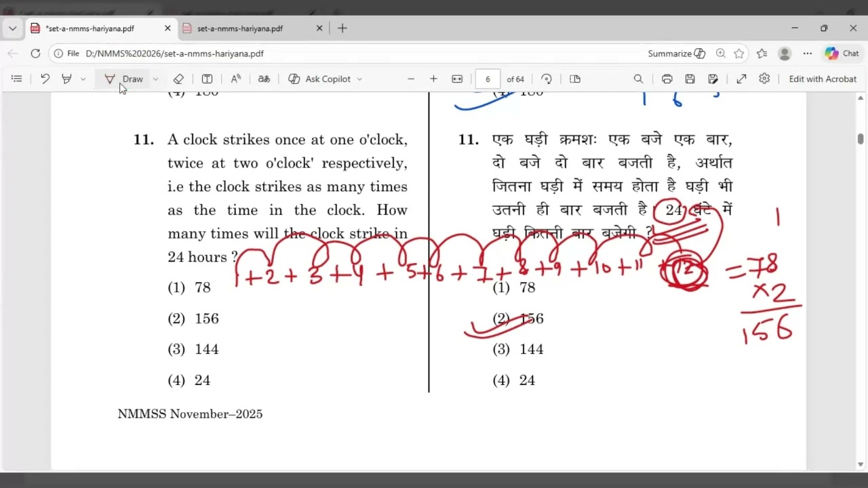Click the scroll down arrow at bottom right
868x488 pixels.
tap(861, 465)
